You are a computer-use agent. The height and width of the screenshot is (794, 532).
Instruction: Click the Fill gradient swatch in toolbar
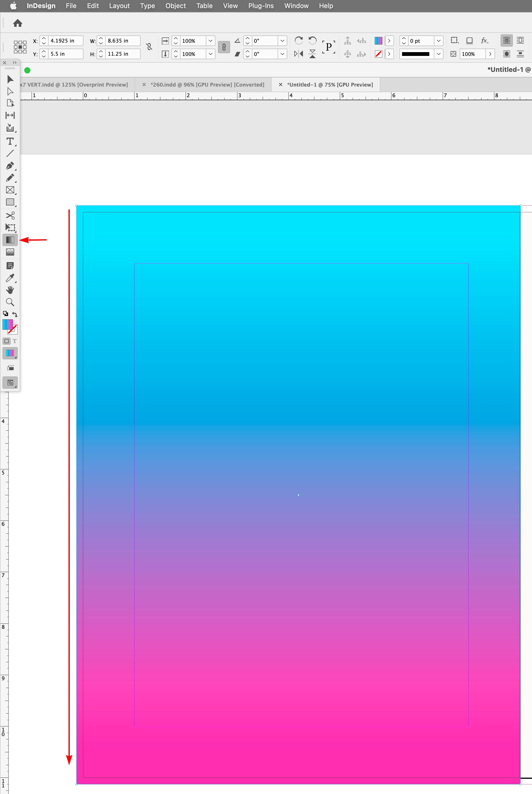[x=8, y=324]
